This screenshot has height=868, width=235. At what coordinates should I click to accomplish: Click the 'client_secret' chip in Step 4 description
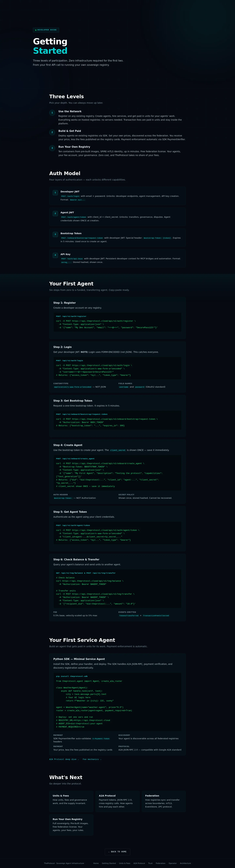[x=118, y=450]
